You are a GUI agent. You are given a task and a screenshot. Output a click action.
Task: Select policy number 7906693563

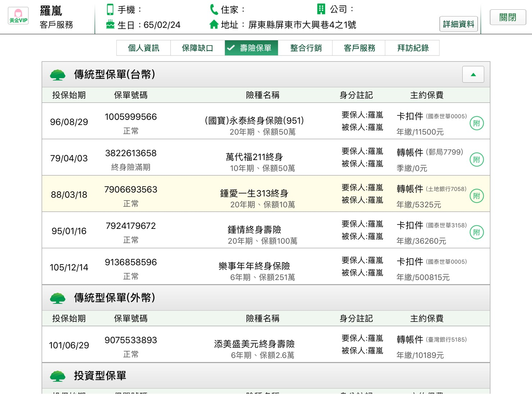[x=131, y=190]
